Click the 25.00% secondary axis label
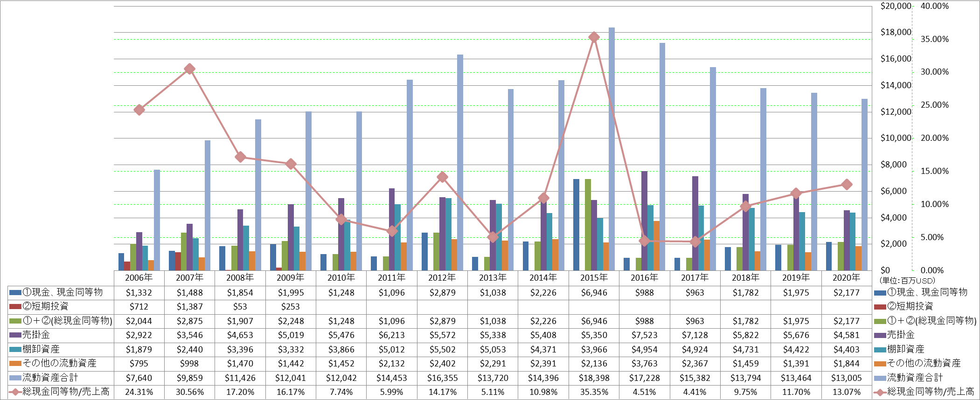Image resolution: width=980 pixels, height=400 pixels. click(934, 105)
